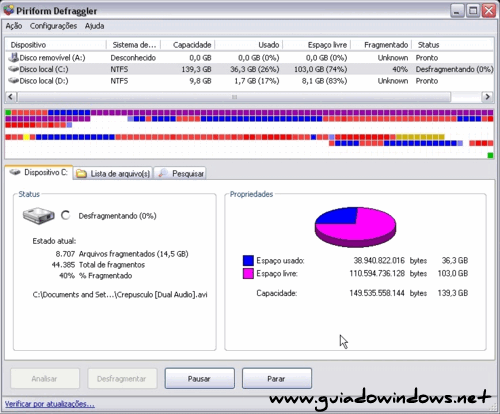Viewport: 500px width, 414px height.
Task: Click the magenta Espaço livre color swatch
Action: pyautogui.click(x=248, y=274)
